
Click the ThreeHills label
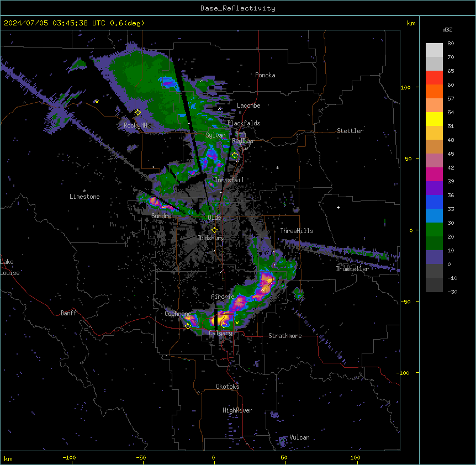point(297,231)
